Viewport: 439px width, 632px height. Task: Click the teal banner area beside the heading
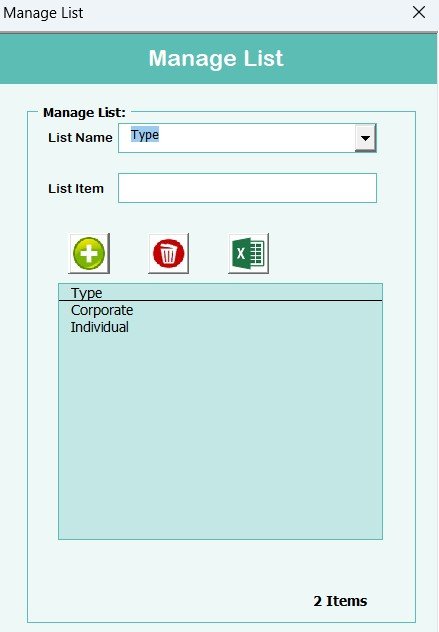(73, 58)
